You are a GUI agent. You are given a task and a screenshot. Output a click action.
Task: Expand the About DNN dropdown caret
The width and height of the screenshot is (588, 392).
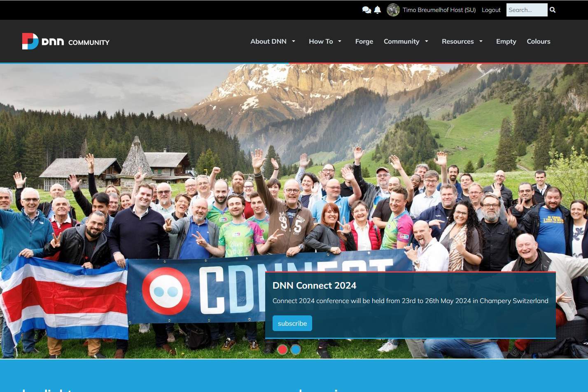coord(294,41)
